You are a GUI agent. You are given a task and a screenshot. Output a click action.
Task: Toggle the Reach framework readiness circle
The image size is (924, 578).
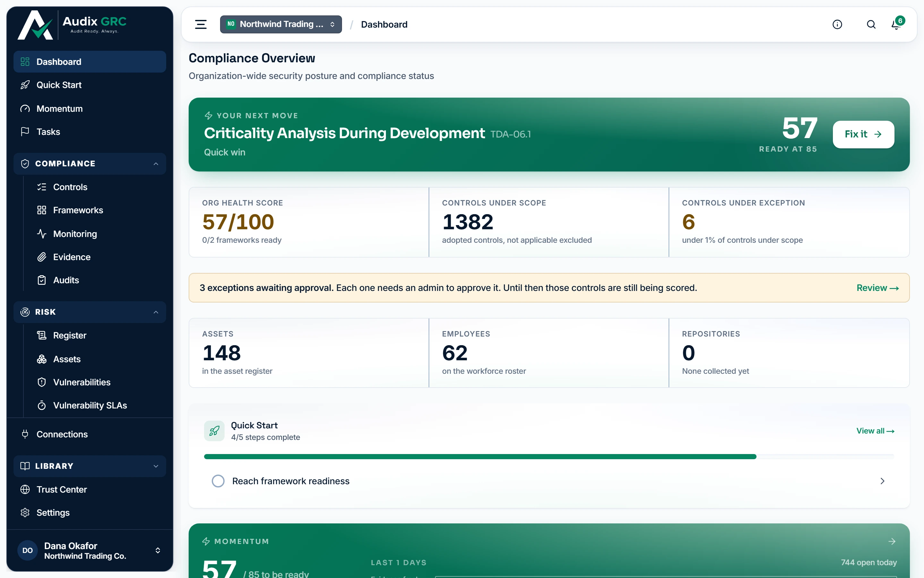coord(218,481)
